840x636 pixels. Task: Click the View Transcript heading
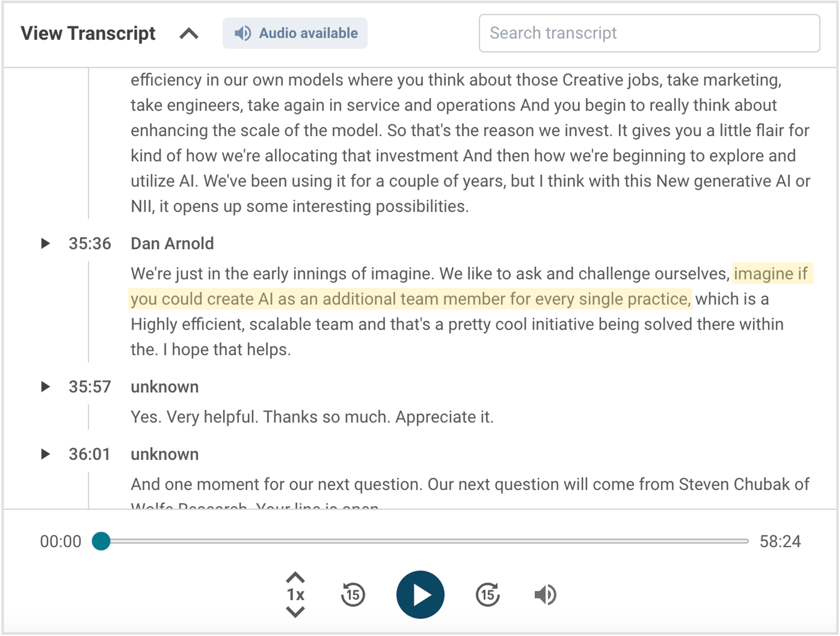coord(88,33)
